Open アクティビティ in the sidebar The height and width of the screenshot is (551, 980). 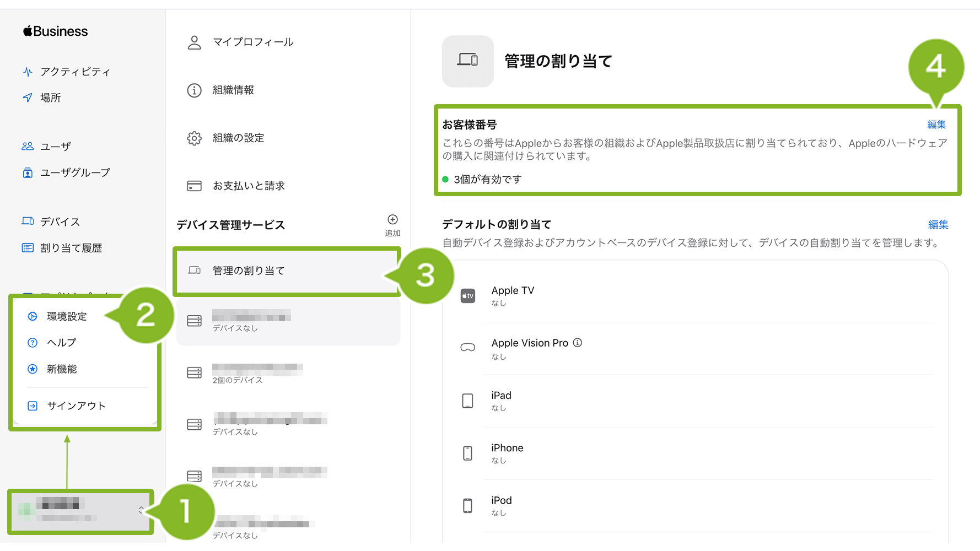tap(75, 72)
